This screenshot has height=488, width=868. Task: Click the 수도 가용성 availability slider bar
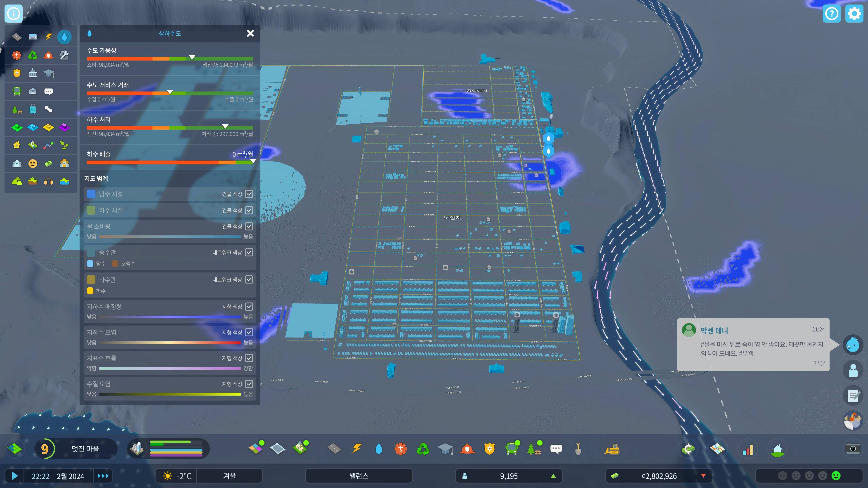(170, 59)
